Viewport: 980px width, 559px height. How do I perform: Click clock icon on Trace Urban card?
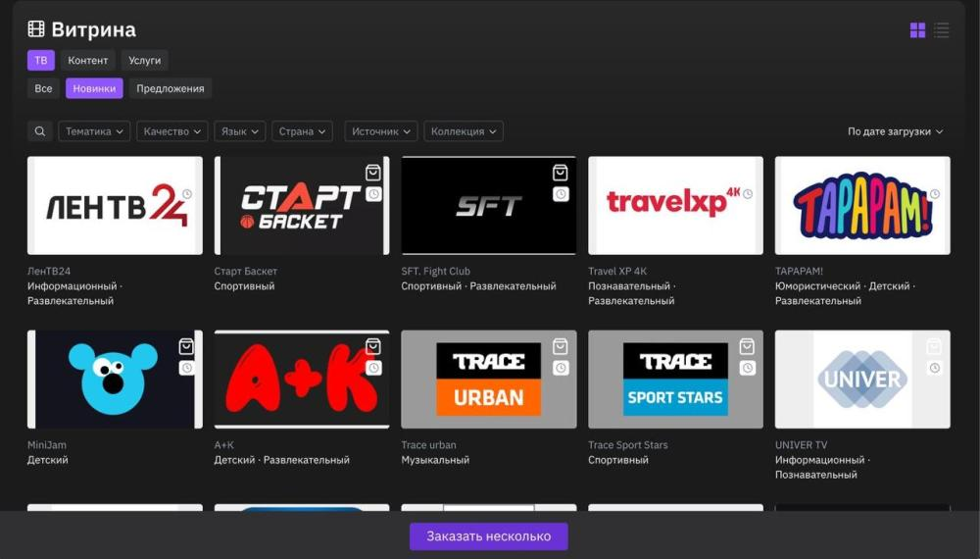click(560, 368)
